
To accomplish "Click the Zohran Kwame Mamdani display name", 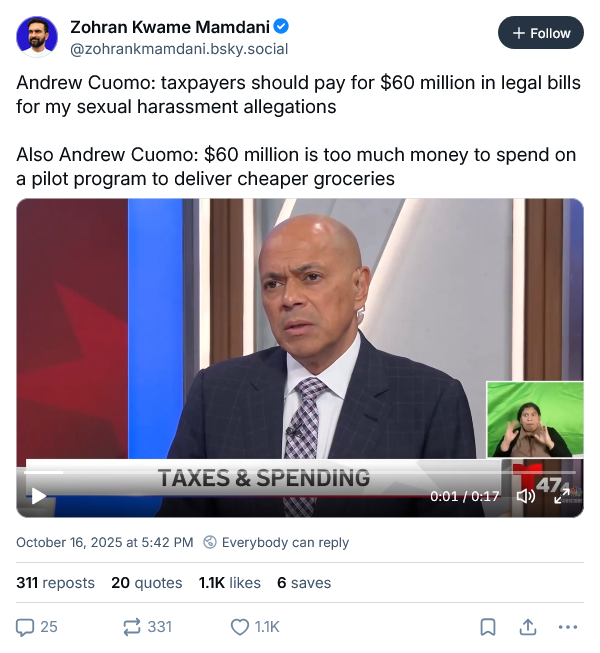I will pyautogui.click(x=170, y=27).
